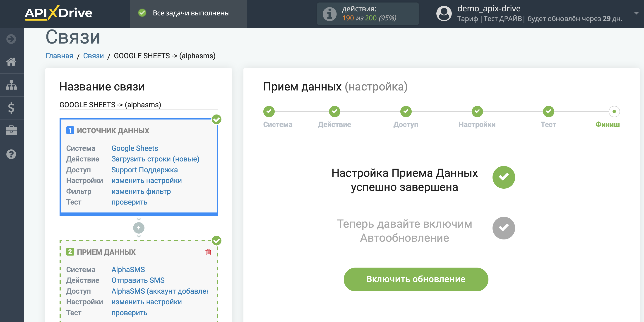Open 'Google Sheets' system link
This screenshot has height=322, width=644.
coord(135,148)
